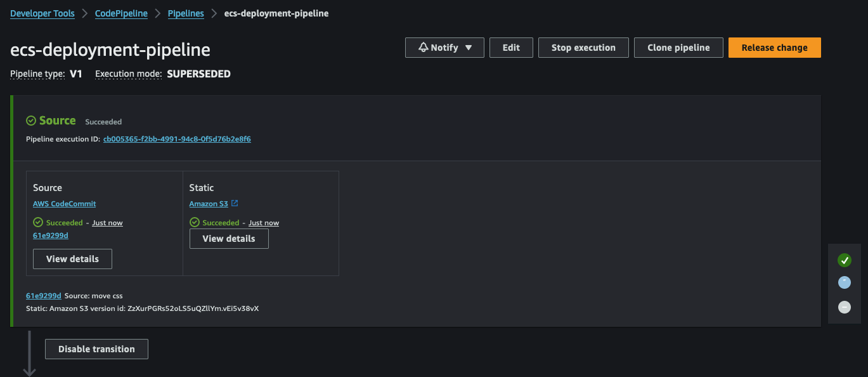
Task: Expand the Just now timestamp under Amazon S3
Action: tap(263, 222)
